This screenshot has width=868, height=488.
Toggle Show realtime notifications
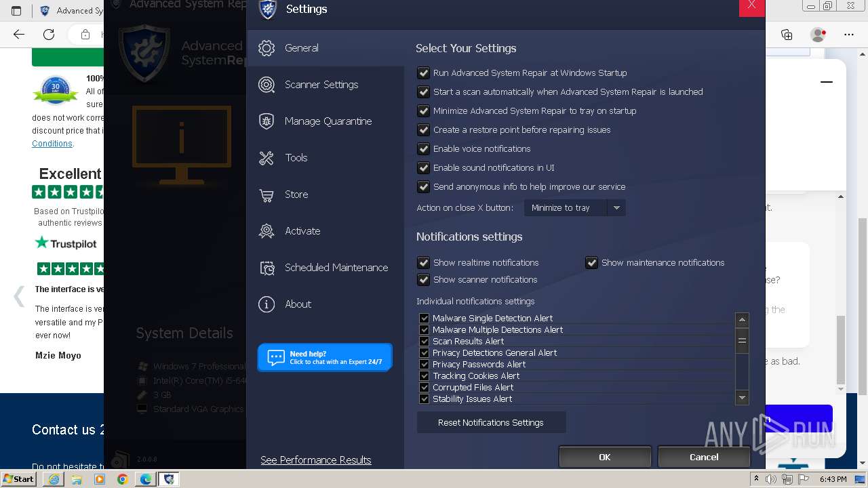(423, 262)
